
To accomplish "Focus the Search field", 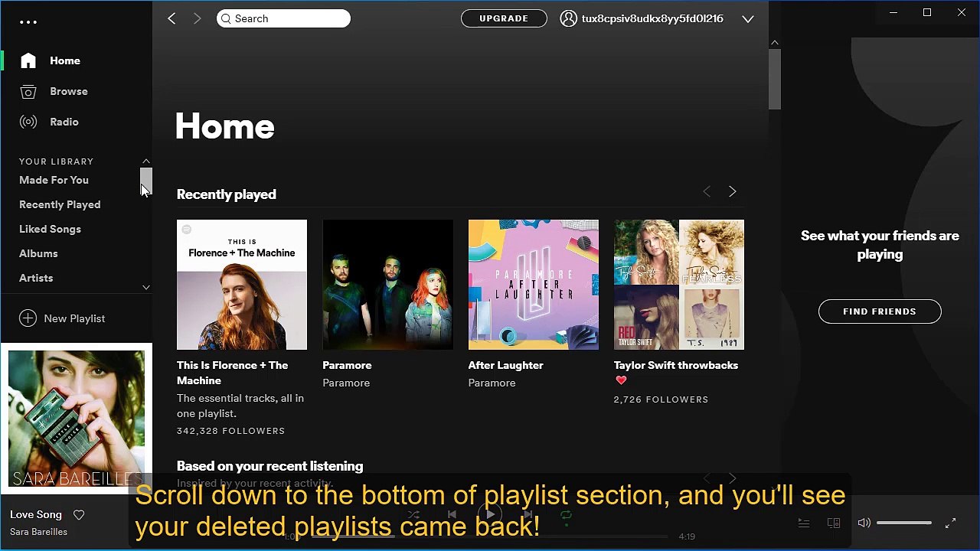I will click(x=283, y=18).
